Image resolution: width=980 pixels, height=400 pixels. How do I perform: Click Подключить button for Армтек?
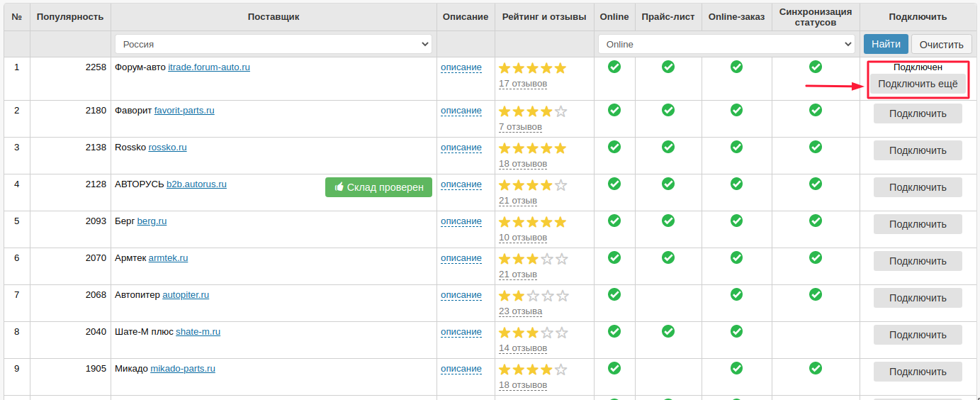[918, 261]
